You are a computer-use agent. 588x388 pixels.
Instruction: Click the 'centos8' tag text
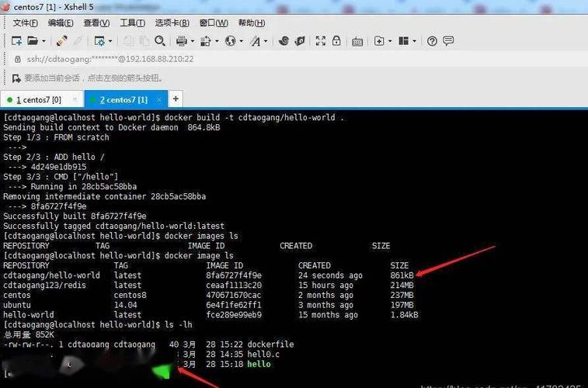coord(130,295)
